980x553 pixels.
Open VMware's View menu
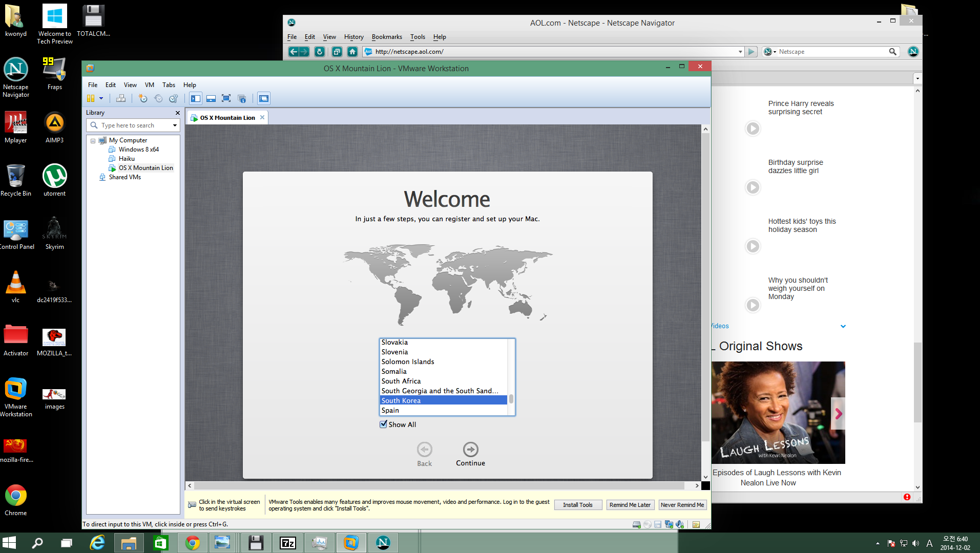pyautogui.click(x=130, y=85)
